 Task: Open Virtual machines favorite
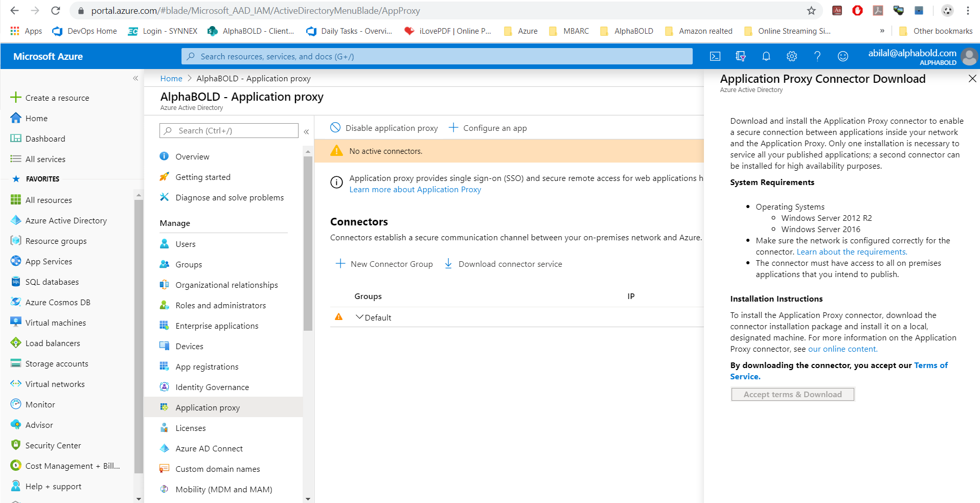55,323
